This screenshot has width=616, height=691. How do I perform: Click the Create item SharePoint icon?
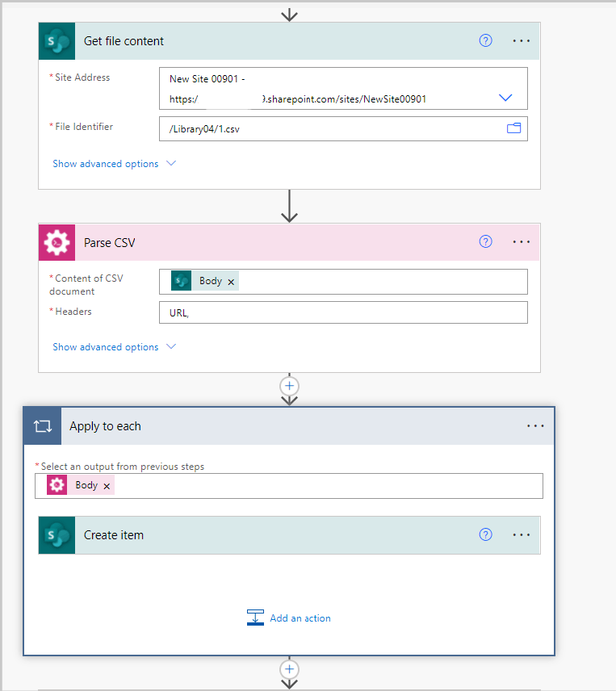(57, 535)
